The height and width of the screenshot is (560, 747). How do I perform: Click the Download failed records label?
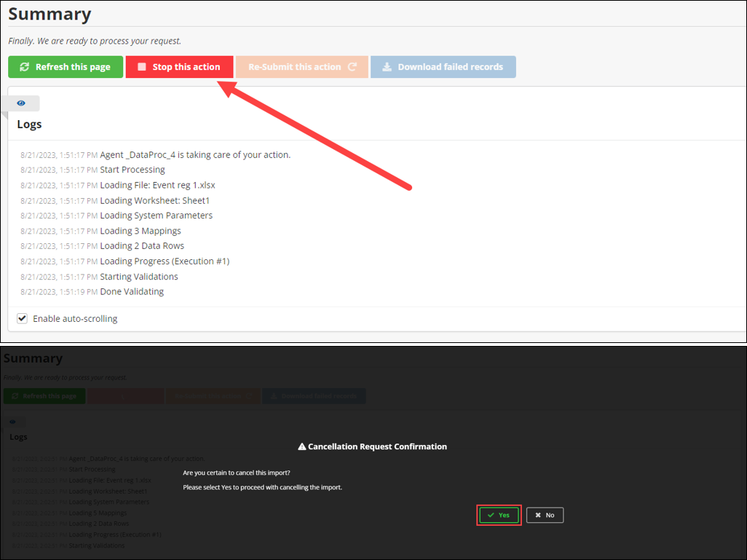(x=450, y=67)
